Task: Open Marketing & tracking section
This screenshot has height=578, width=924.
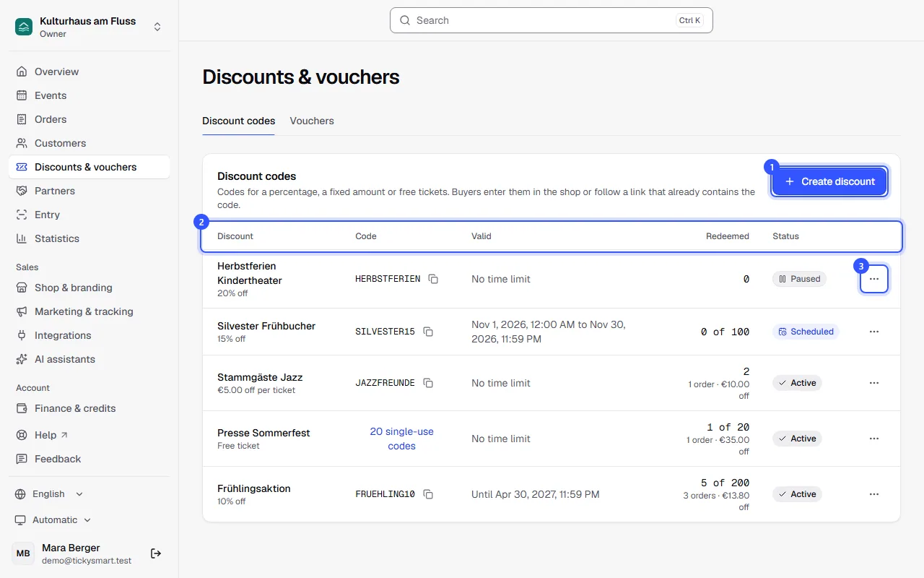Action: (x=90, y=311)
